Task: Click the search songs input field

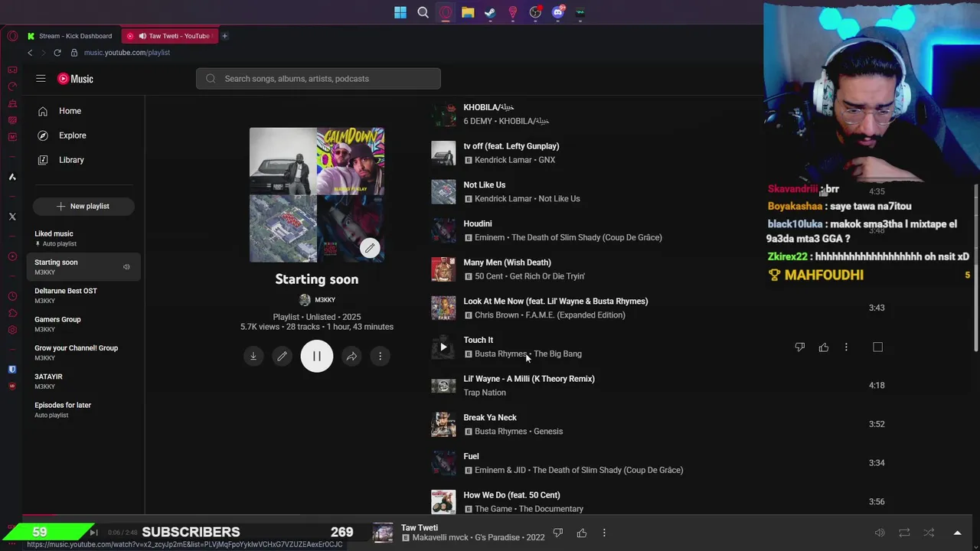Action: tap(318, 79)
